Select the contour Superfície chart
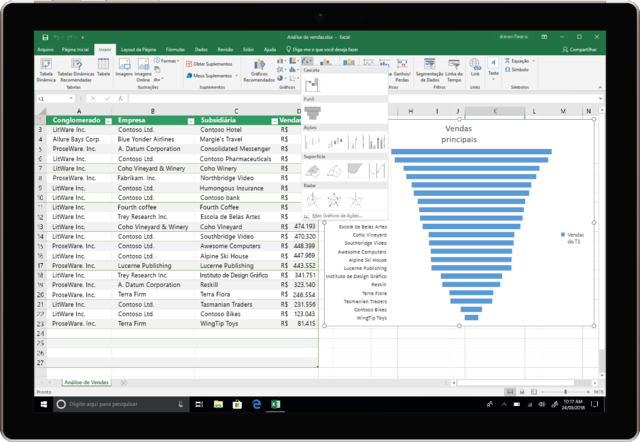 [355, 171]
